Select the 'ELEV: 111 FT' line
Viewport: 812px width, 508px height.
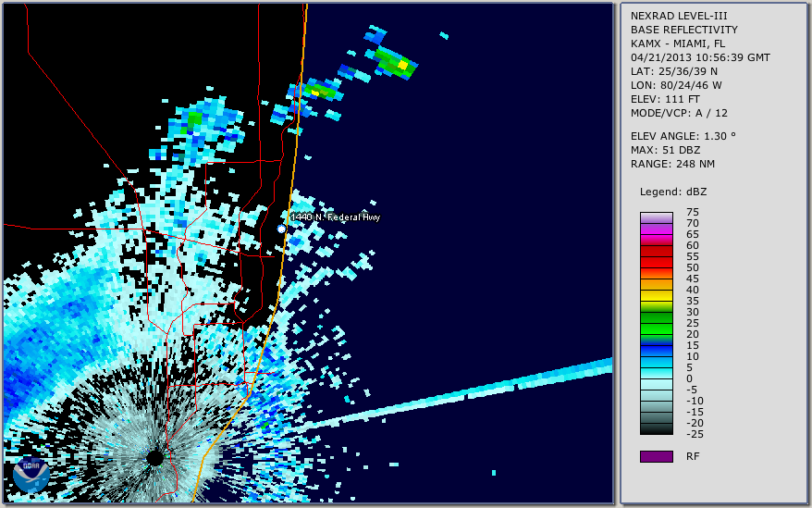(x=665, y=99)
